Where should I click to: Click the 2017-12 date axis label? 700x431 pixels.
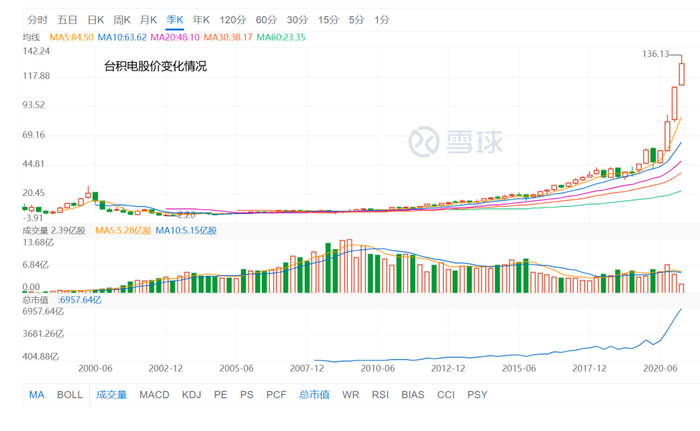click(x=589, y=368)
